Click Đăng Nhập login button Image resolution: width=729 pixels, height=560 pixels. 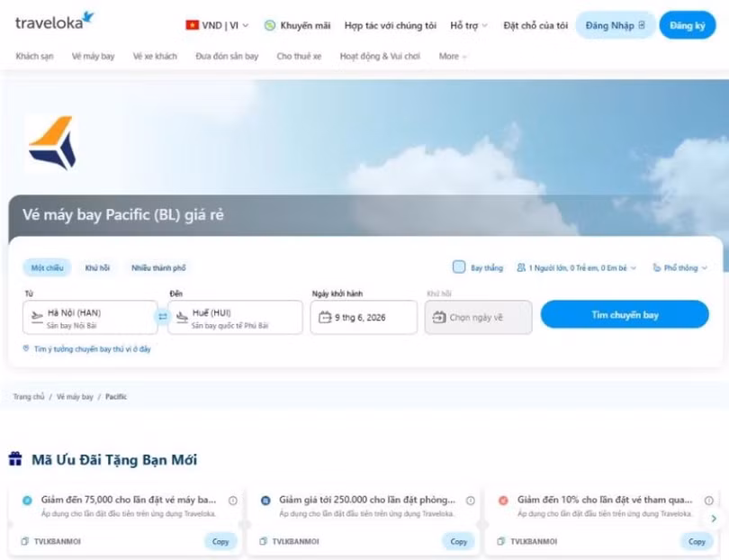tap(615, 25)
